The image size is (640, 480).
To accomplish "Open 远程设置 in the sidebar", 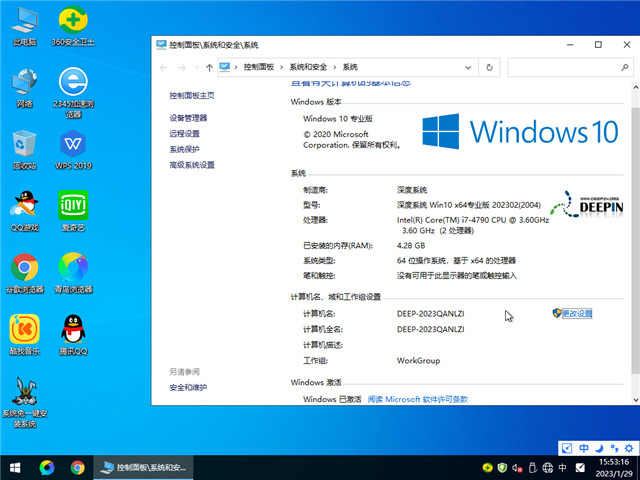I will [184, 133].
